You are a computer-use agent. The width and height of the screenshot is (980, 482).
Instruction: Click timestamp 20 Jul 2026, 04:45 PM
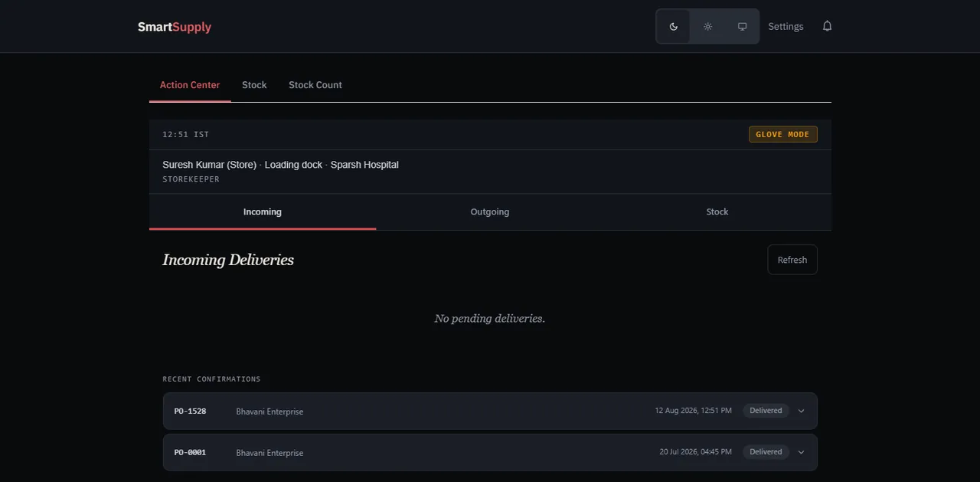coord(695,452)
